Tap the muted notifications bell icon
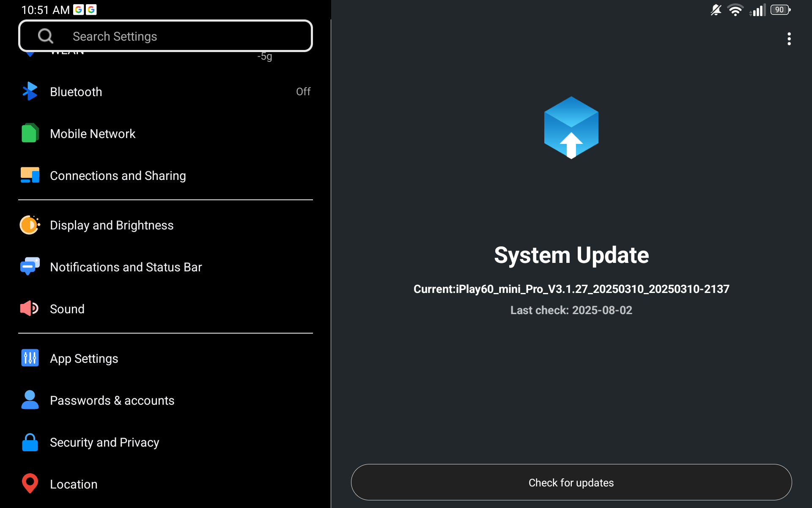 tap(716, 9)
